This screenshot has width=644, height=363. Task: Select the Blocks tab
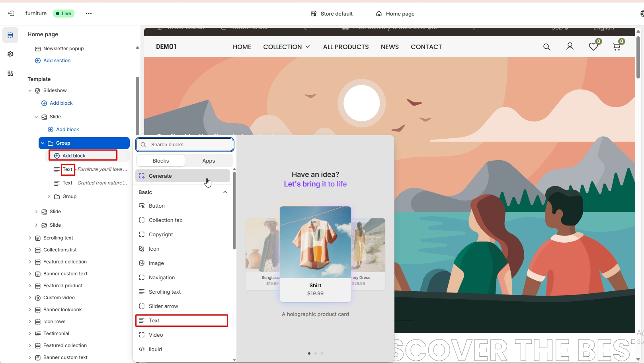pyautogui.click(x=160, y=161)
